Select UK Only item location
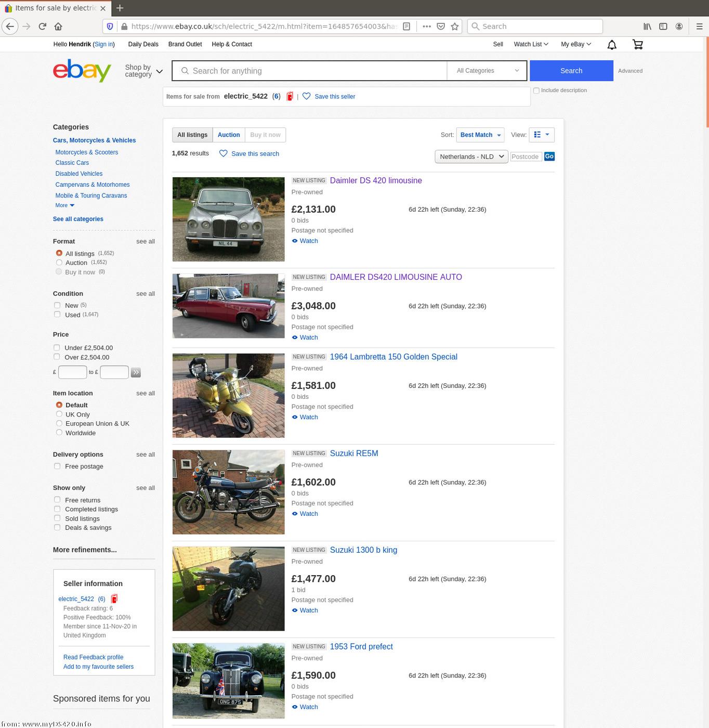Image resolution: width=709 pixels, height=728 pixels. 59,414
